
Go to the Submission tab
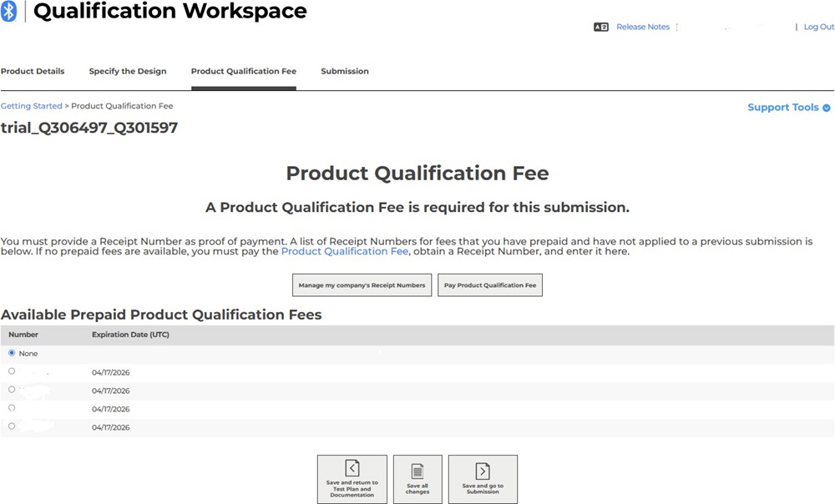point(345,71)
